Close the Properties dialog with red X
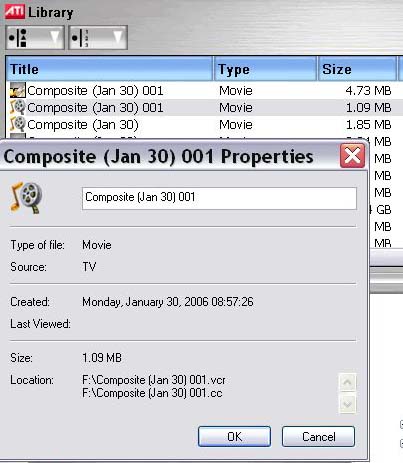Image resolution: width=403 pixels, height=463 pixels. click(352, 156)
